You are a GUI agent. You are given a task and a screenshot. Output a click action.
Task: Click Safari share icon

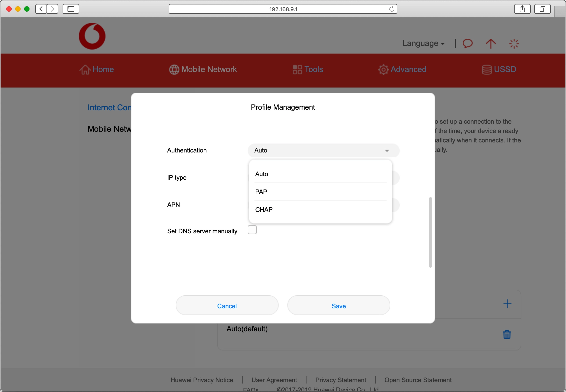[x=522, y=9]
